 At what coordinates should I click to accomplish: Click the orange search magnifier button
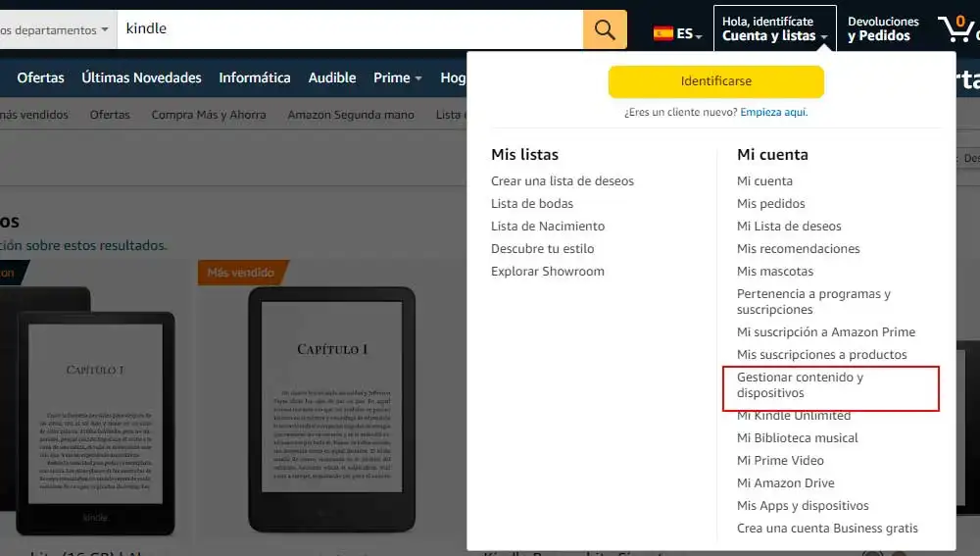pos(605,29)
